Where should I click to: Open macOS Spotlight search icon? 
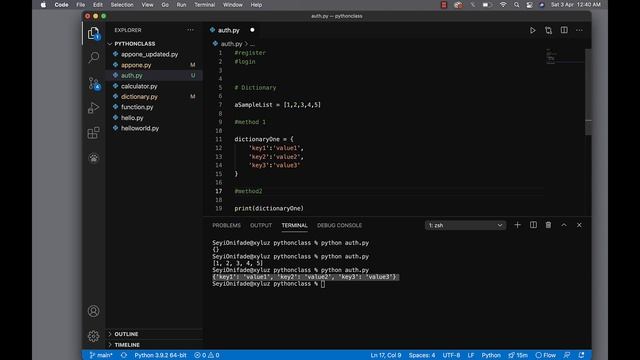[517, 5]
